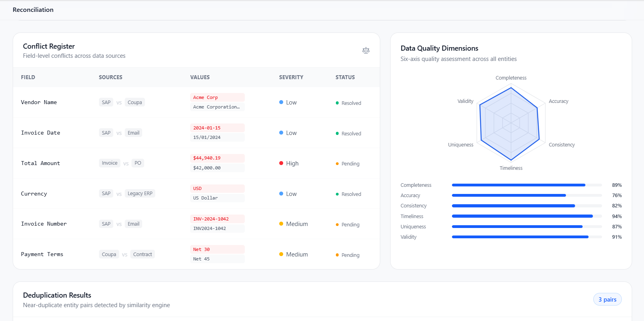Click the Consistency progress bar
The image size is (644, 321).
point(527,206)
